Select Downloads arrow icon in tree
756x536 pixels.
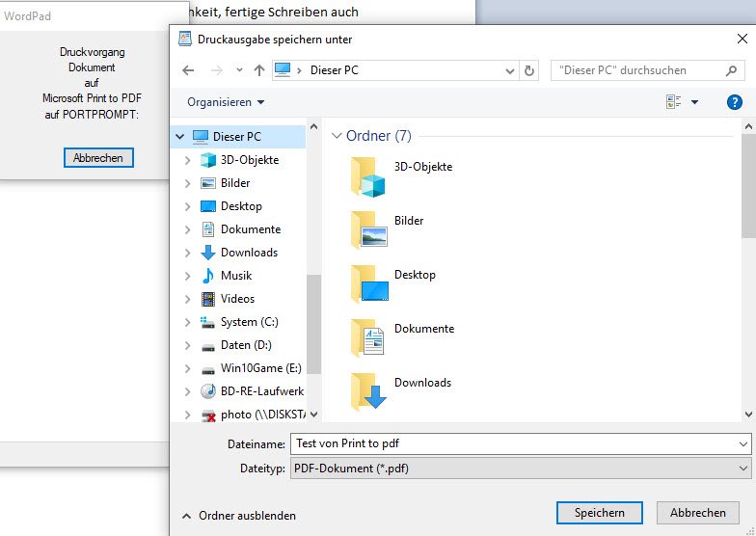point(208,253)
